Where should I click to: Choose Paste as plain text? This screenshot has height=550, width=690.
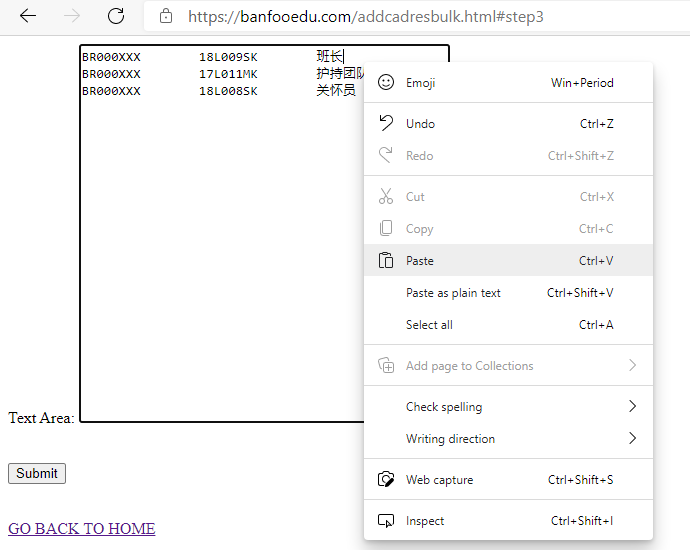click(x=453, y=293)
